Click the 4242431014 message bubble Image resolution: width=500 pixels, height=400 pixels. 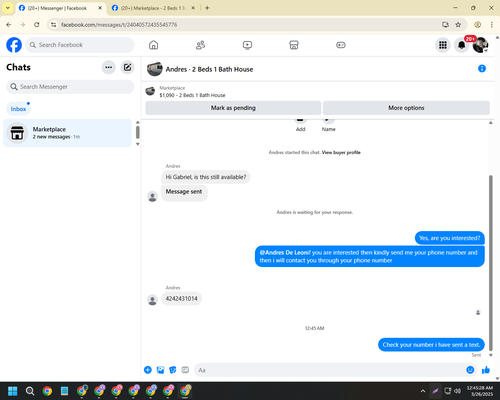[x=181, y=298]
